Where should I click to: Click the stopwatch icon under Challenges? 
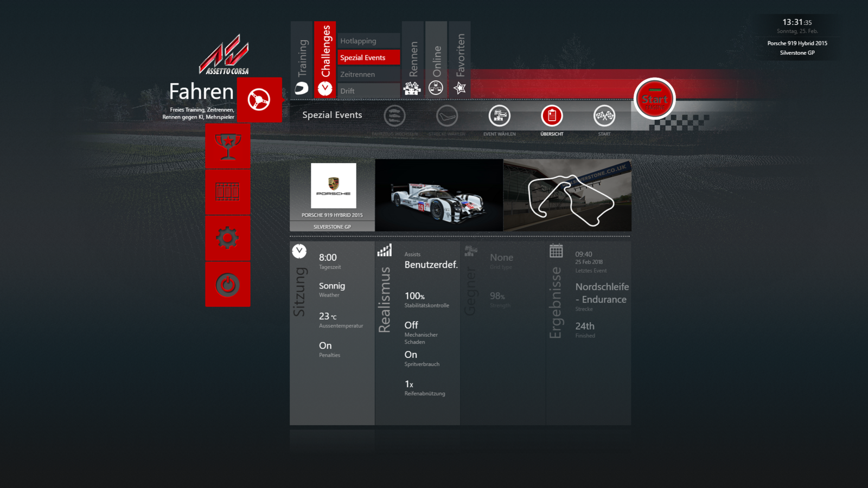click(x=325, y=88)
